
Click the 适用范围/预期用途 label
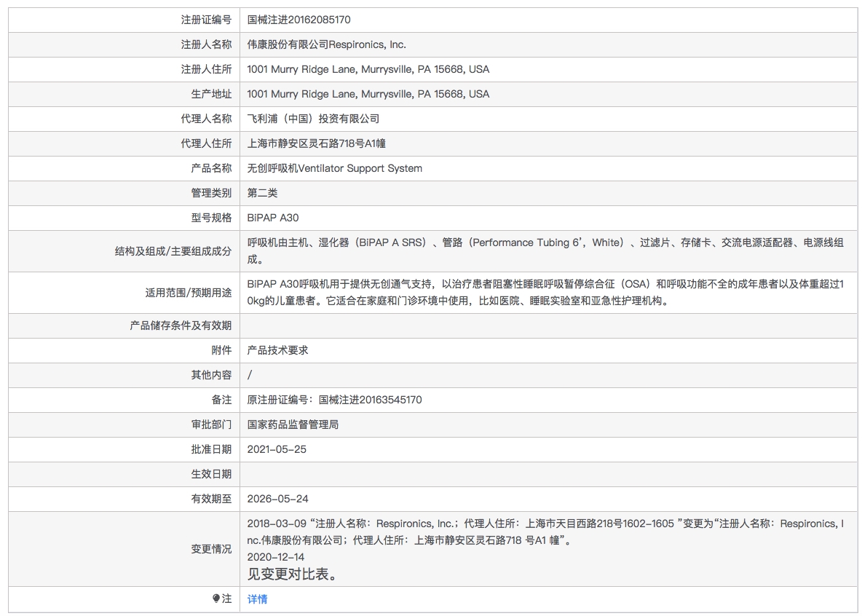188,293
